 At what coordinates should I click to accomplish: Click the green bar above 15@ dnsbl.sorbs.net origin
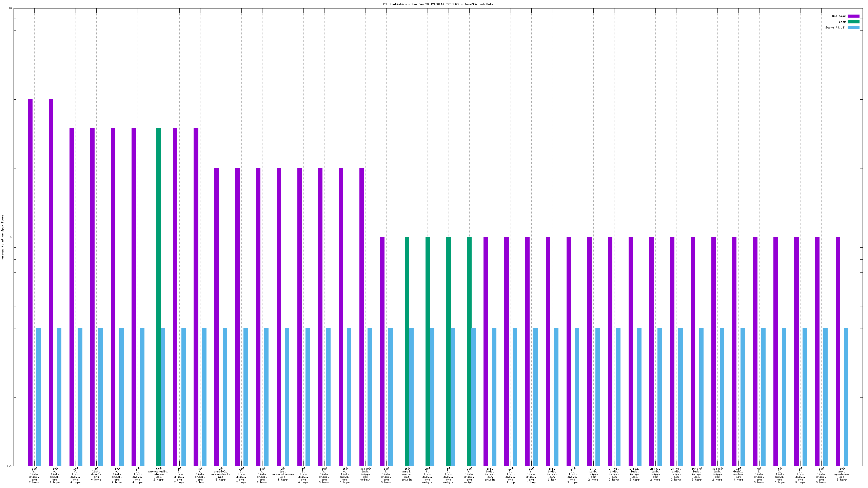(407, 351)
